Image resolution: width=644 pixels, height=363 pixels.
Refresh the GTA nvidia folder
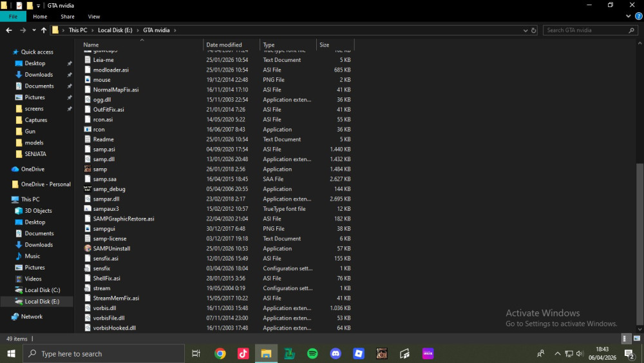pyautogui.click(x=533, y=30)
